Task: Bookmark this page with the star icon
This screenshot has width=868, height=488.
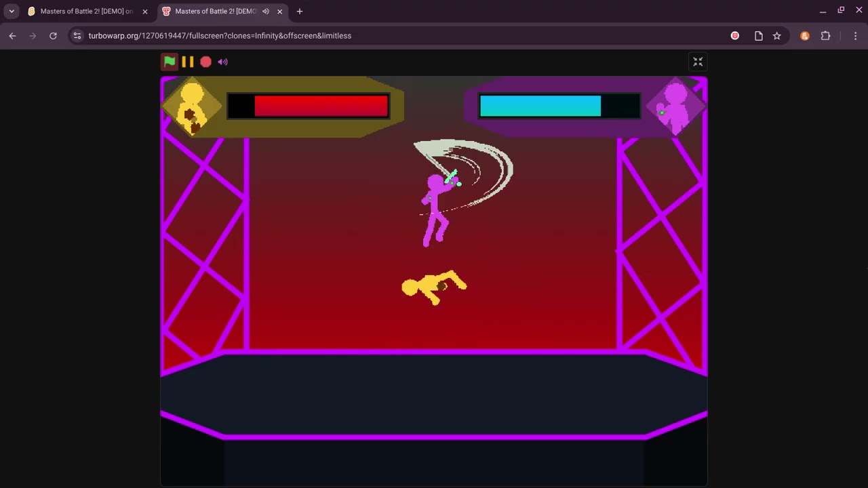Action: pyautogui.click(x=777, y=36)
